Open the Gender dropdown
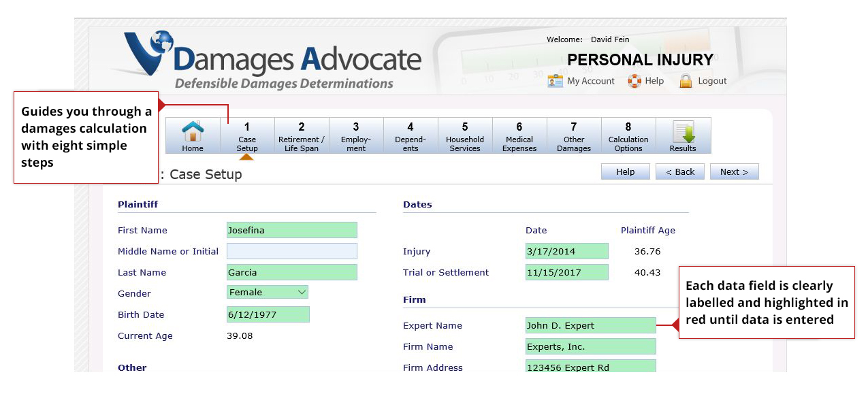Image resolution: width=868 pixels, height=396 pixels. click(268, 292)
